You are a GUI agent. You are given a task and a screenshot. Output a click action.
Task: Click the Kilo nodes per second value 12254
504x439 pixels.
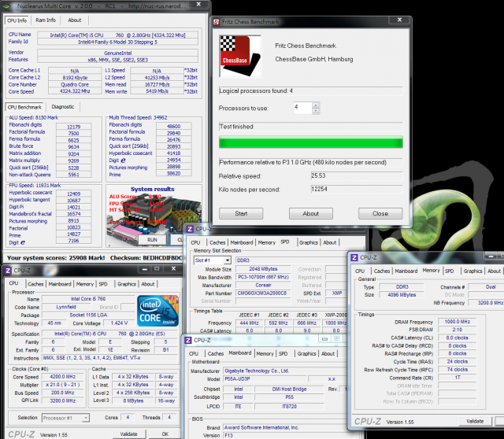(x=357, y=189)
